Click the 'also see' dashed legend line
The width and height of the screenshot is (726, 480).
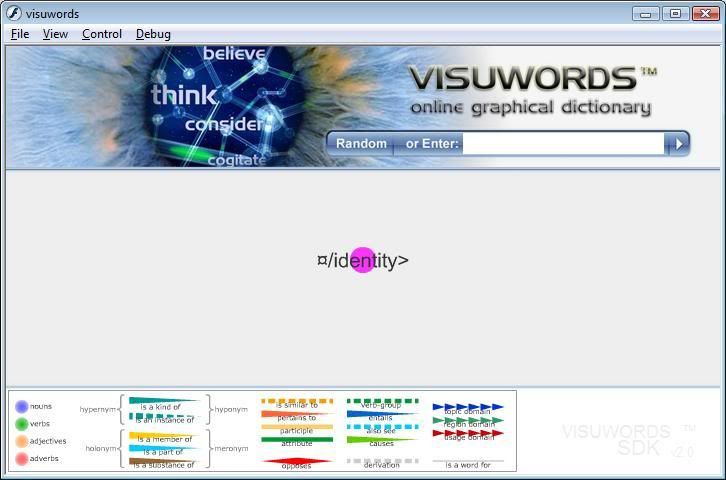click(x=382, y=427)
